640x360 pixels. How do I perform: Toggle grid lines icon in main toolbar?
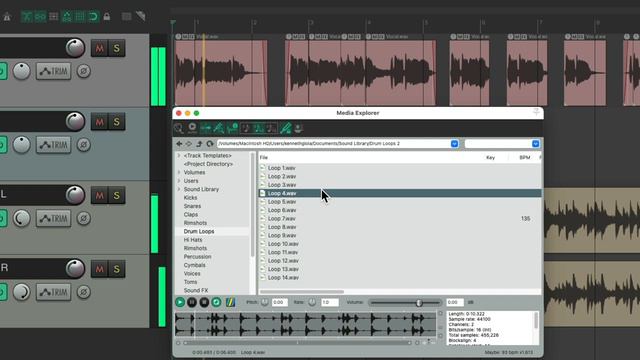[80, 17]
